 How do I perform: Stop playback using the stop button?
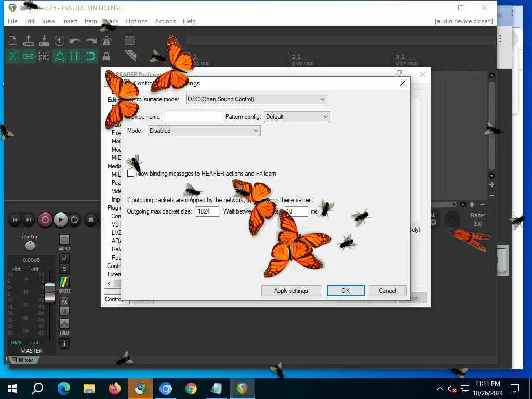(91, 220)
